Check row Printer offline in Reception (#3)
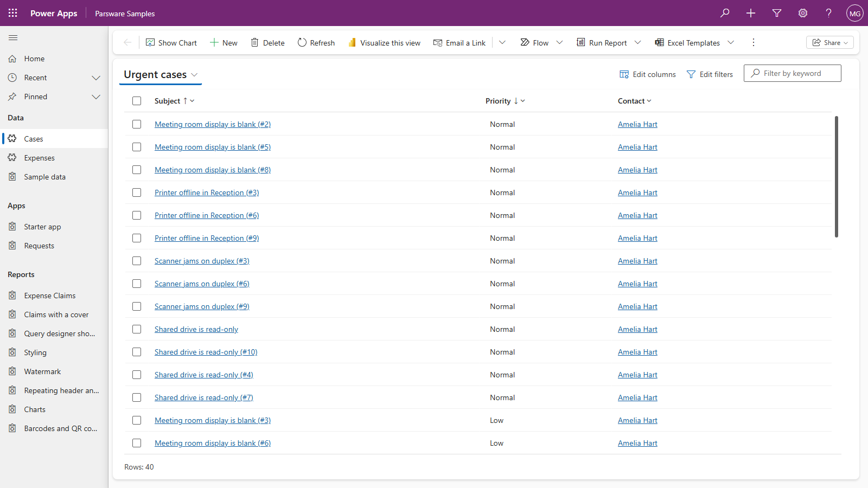 tap(137, 192)
